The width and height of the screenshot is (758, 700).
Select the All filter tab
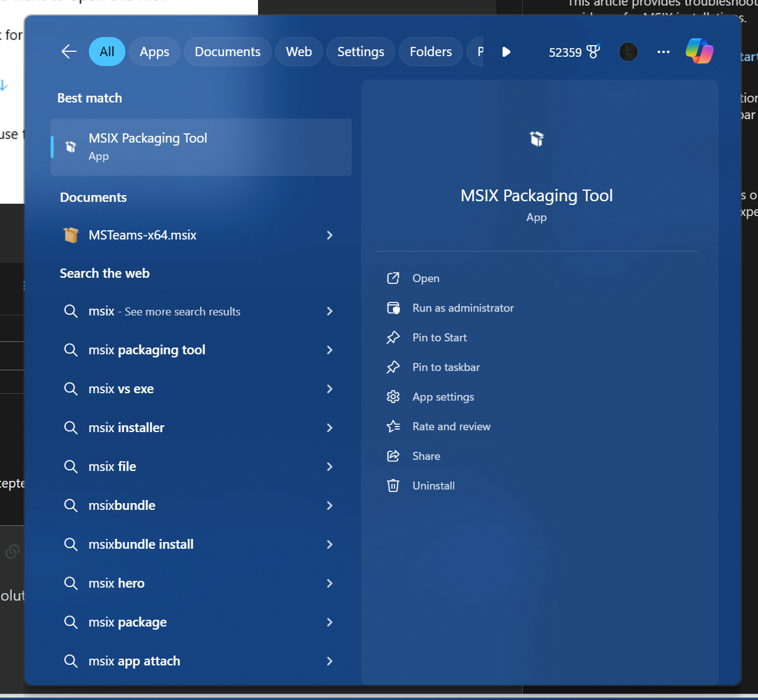pyautogui.click(x=107, y=52)
